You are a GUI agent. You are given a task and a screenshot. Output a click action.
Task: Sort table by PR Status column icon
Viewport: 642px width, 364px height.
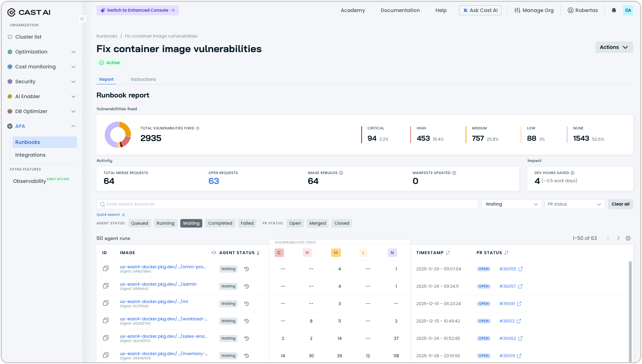click(506, 253)
